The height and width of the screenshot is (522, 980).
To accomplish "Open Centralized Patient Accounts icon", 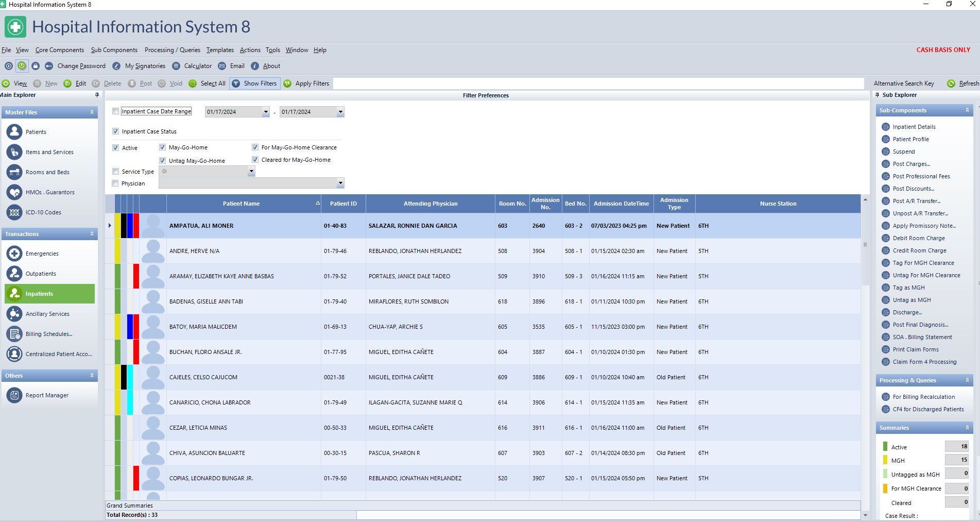I will [x=14, y=354].
